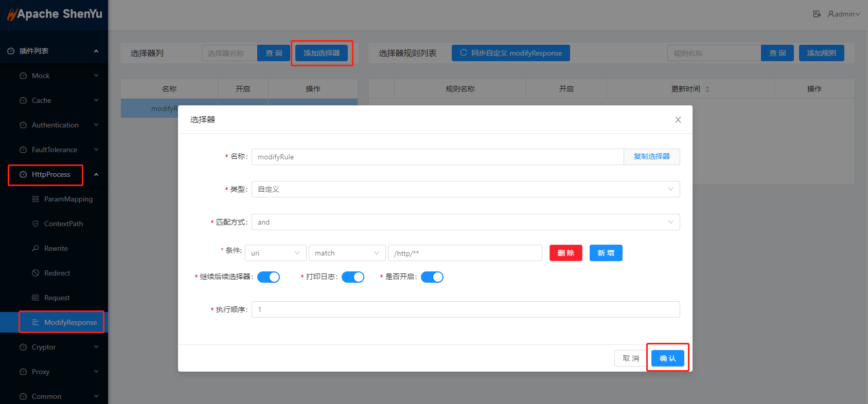Click the Request plugin icon

(36, 298)
